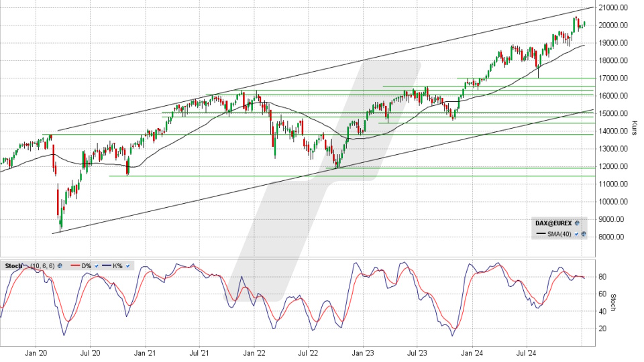Click the Jan '20 date label

(36, 353)
